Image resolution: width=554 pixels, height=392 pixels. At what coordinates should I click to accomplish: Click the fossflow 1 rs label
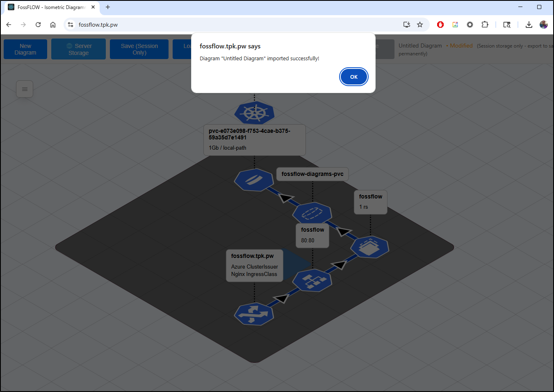pyautogui.click(x=371, y=202)
